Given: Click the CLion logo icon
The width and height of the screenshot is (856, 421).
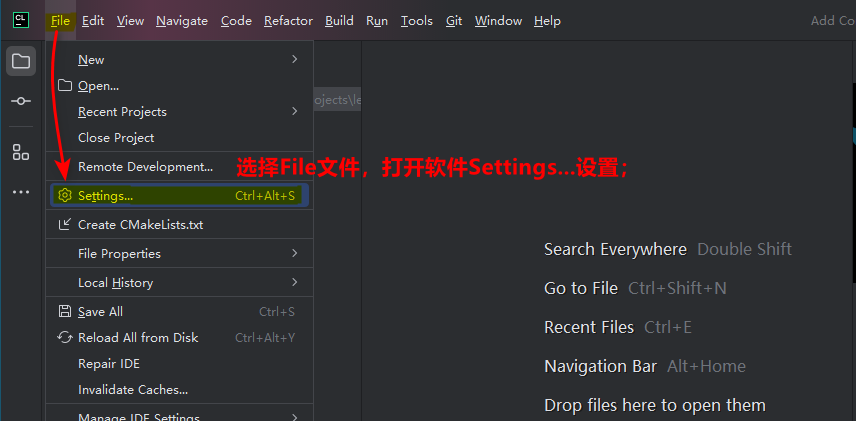Looking at the screenshot, I should tap(21, 20).
